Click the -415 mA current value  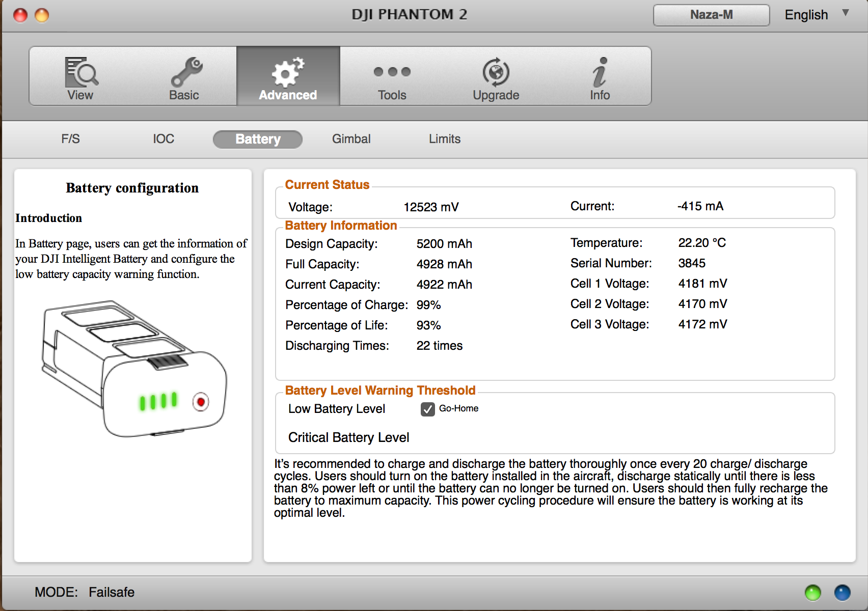pyautogui.click(x=700, y=206)
